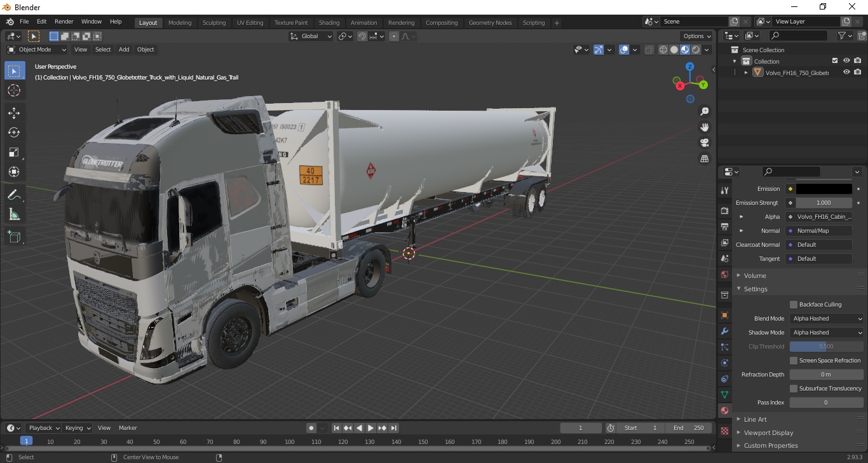This screenshot has width=868, height=463.
Task: Switch to solid viewport shading
Action: click(x=674, y=50)
